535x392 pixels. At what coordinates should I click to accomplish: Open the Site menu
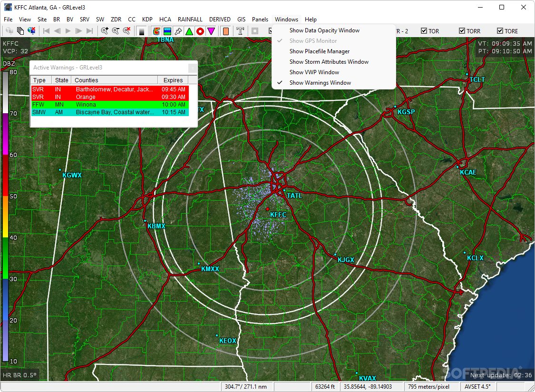pyautogui.click(x=42, y=20)
